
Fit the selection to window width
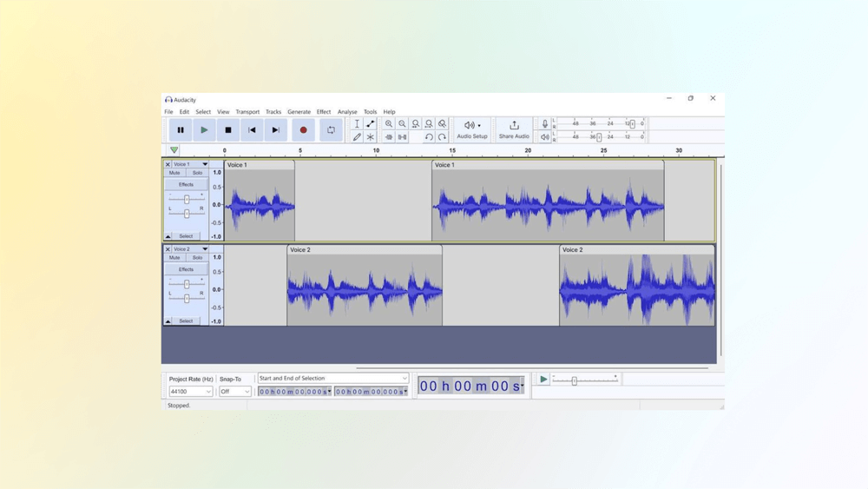tap(415, 124)
